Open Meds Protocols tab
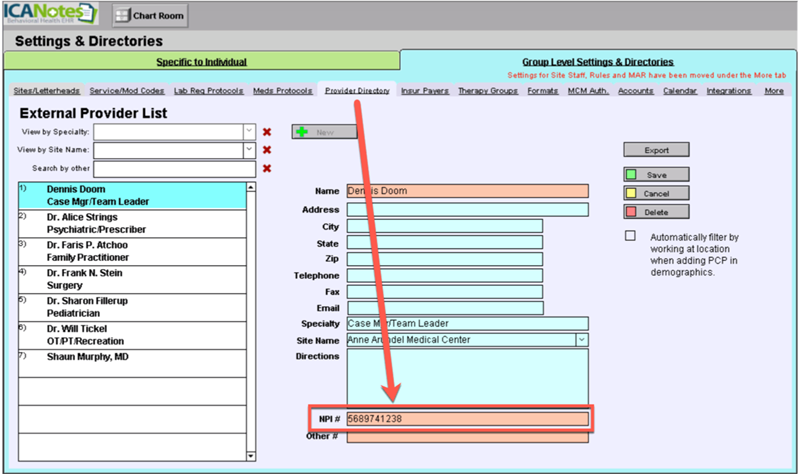The image size is (800, 474). point(283,90)
